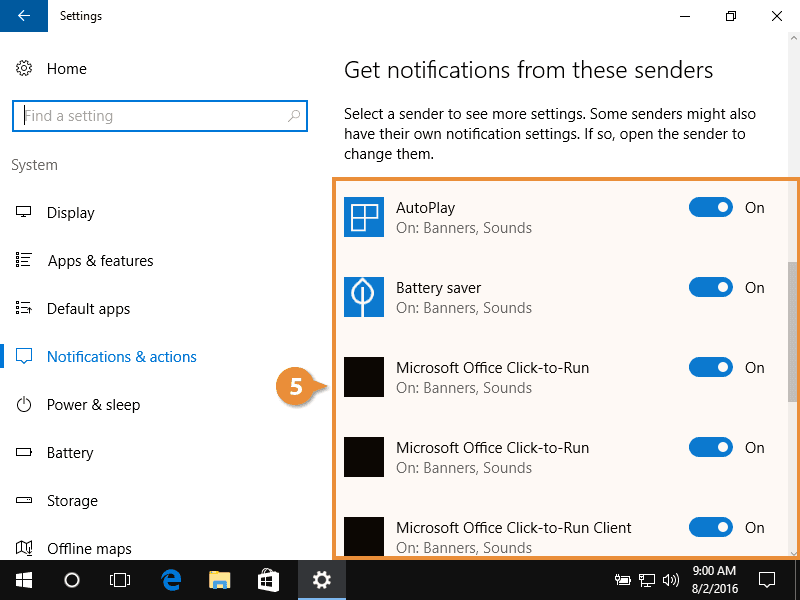800x600 pixels.
Task: Select Storage in sidebar
Action: (72, 501)
